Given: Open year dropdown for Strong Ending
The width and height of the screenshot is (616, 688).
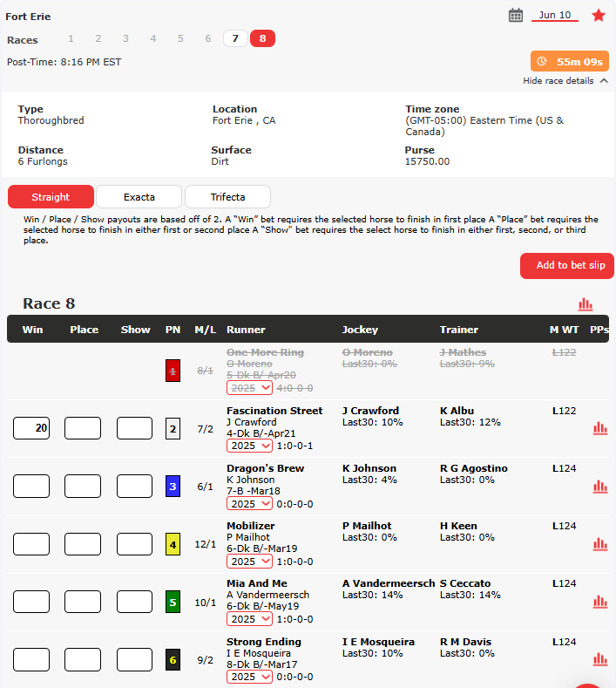Looking at the screenshot, I should click(249, 677).
